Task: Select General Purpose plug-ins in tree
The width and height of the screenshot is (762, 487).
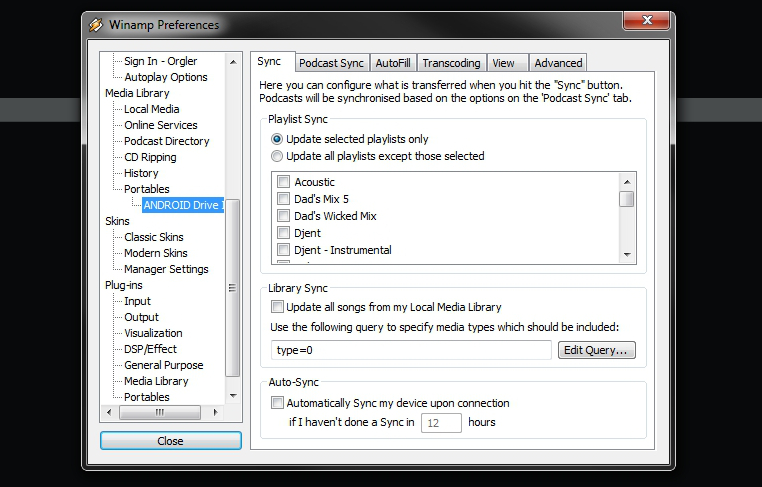Action: coord(164,365)
